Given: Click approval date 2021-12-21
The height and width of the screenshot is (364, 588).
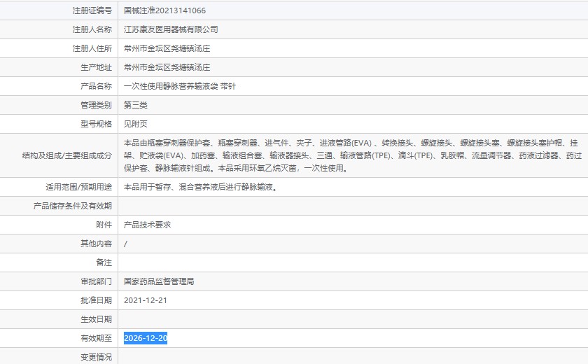Looking at the screenshot, I should tap(146, 300).
